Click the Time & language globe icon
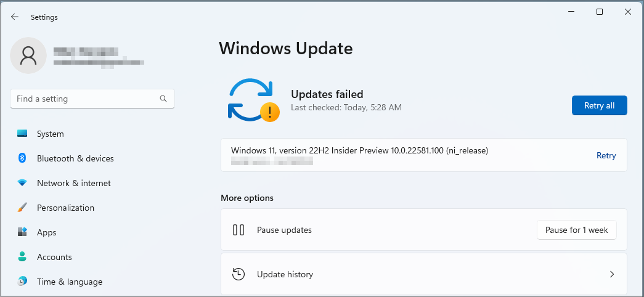This screenshot has width=644, height=297. tap(22, 282)
